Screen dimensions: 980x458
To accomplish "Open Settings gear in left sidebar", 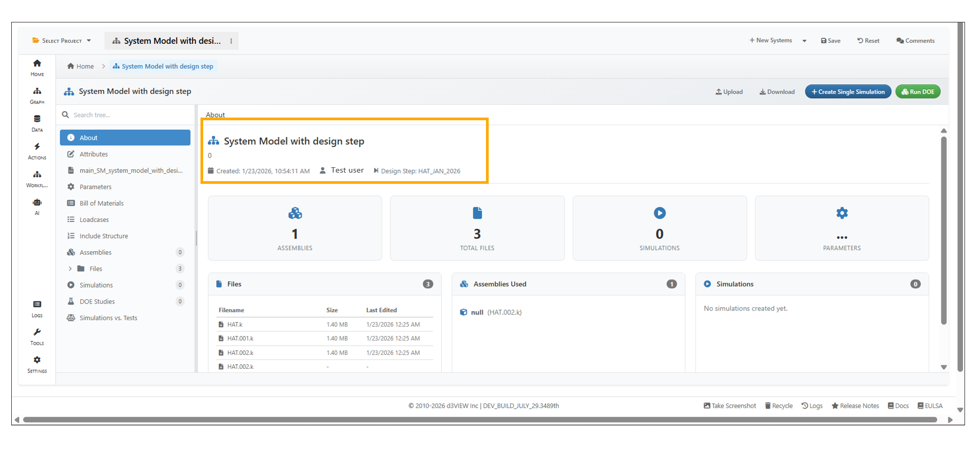I will [x=37, y=364].
